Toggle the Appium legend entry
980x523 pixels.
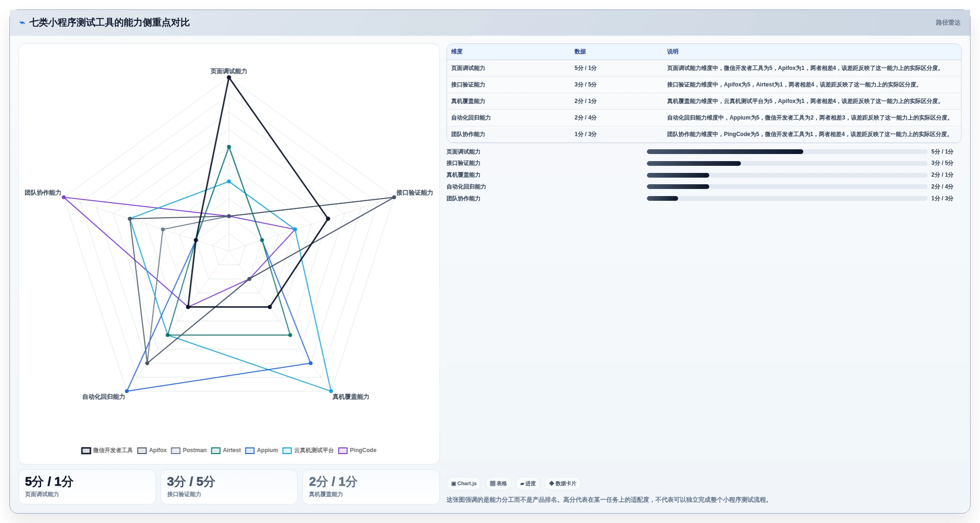pyautogui.click(x=261, y=450)
